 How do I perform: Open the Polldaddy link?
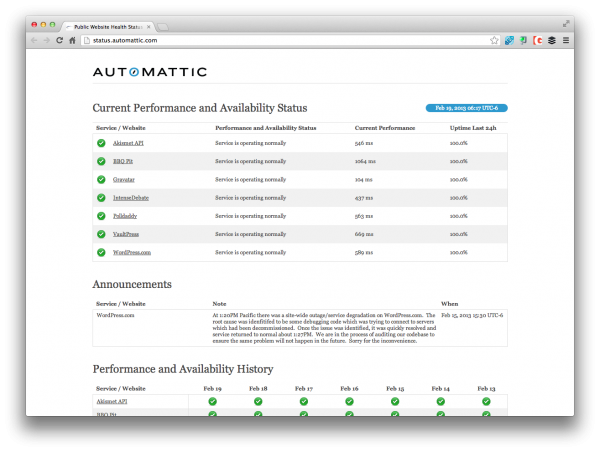tap(125, 216)
